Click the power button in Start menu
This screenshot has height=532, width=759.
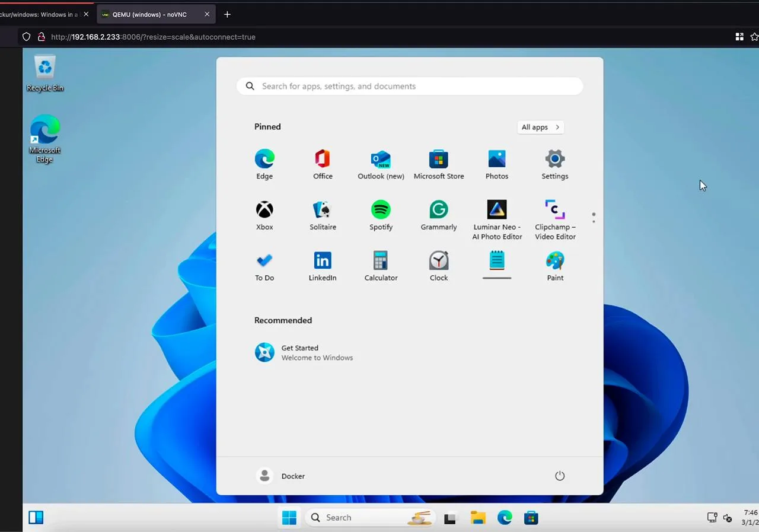point(560,476)
